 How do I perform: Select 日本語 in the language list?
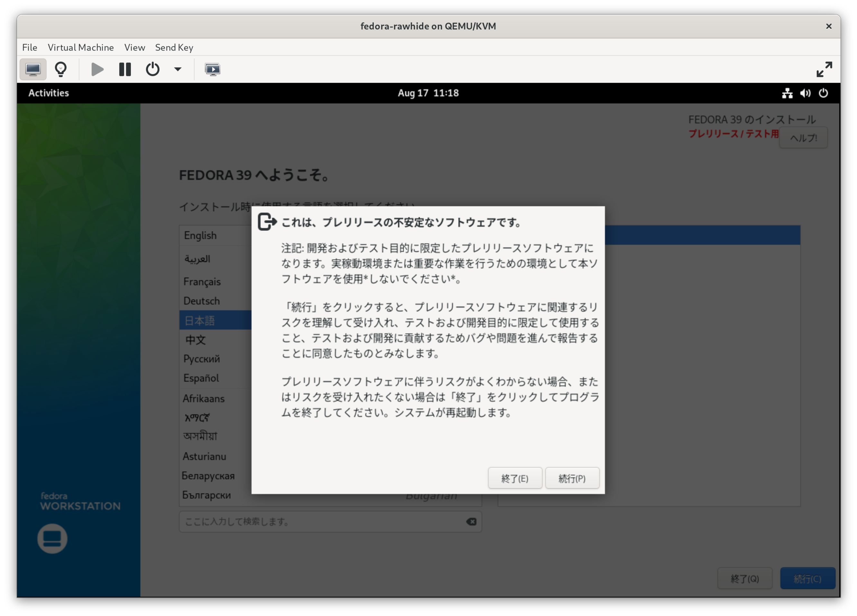pos(216,320)
